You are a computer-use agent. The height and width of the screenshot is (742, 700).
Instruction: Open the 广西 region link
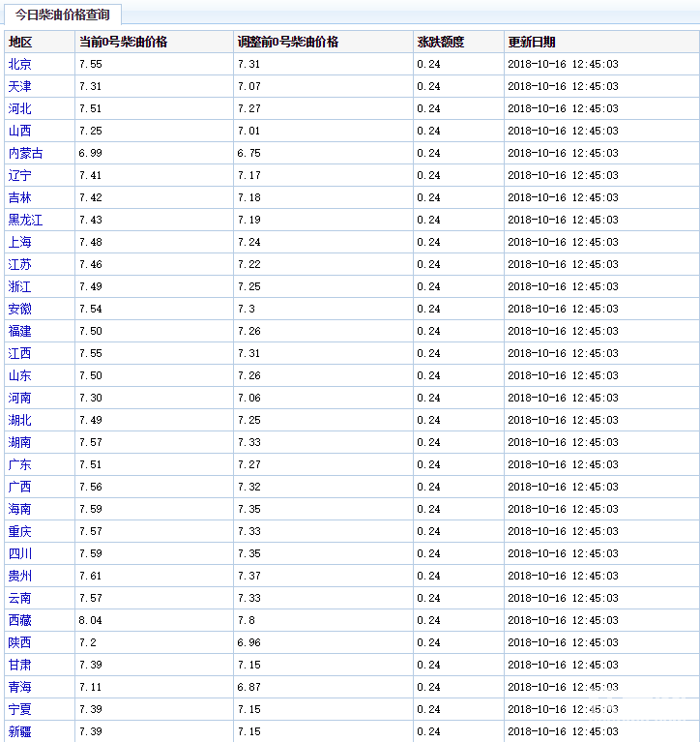(20, 487)
